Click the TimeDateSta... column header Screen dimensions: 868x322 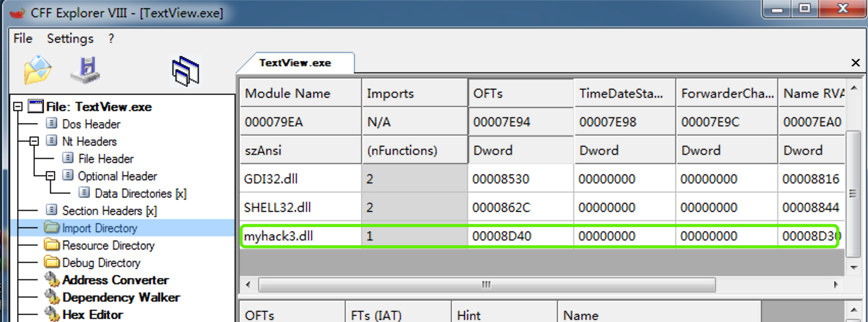625,93
